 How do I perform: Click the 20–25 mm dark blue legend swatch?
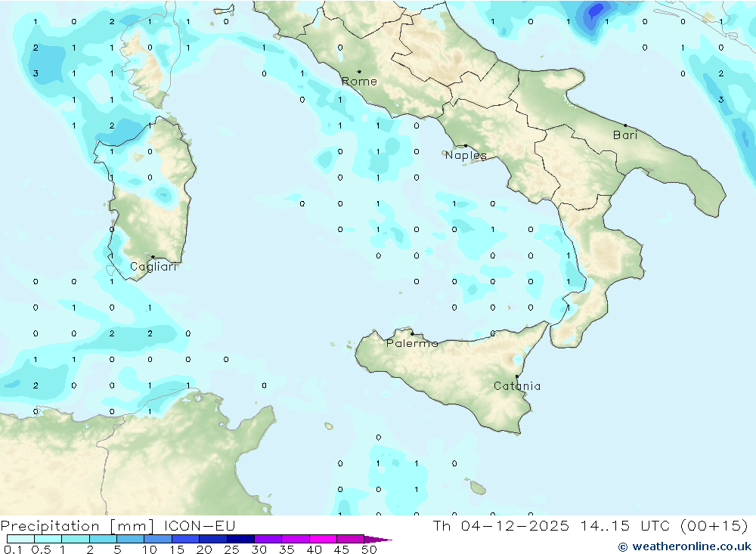coord(213,540)
